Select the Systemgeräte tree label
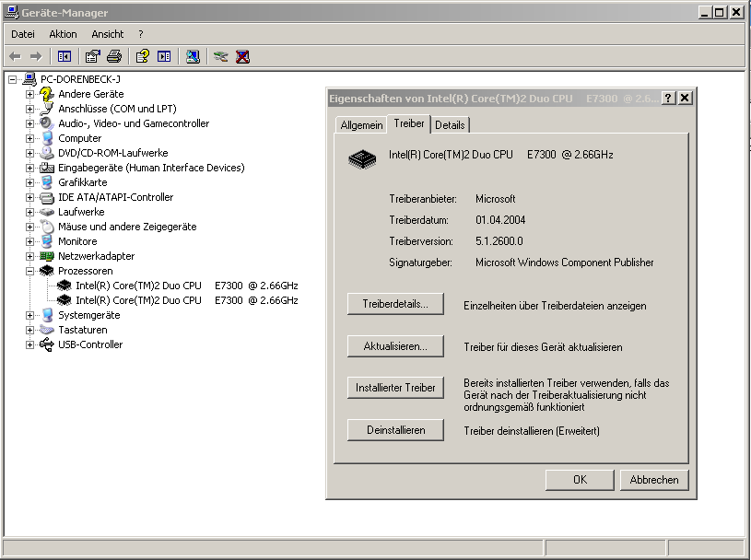This screenshot has width=751, height=560. pyautogui.click(x=89, y=315)
